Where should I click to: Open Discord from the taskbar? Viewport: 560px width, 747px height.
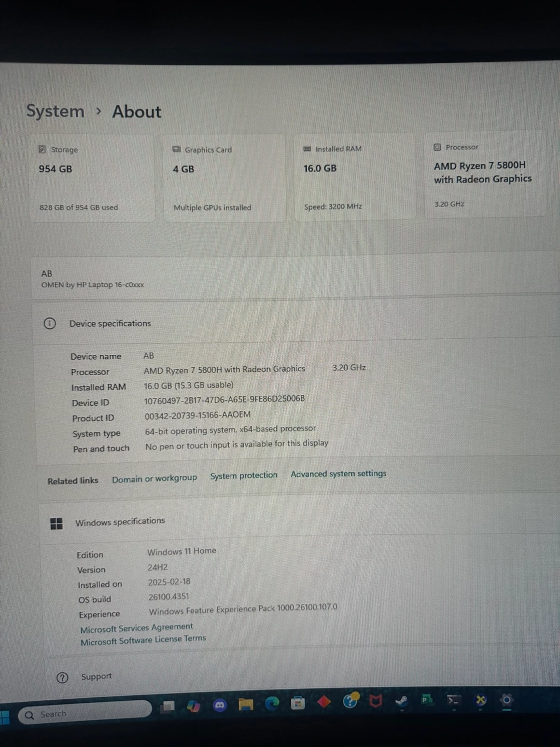[x=220, y=705]
